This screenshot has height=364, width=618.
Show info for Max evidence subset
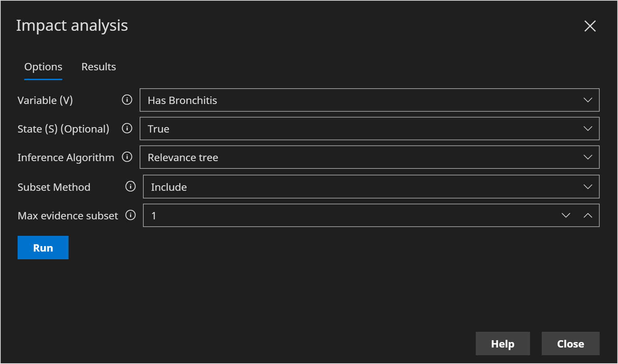coord(130,215)
